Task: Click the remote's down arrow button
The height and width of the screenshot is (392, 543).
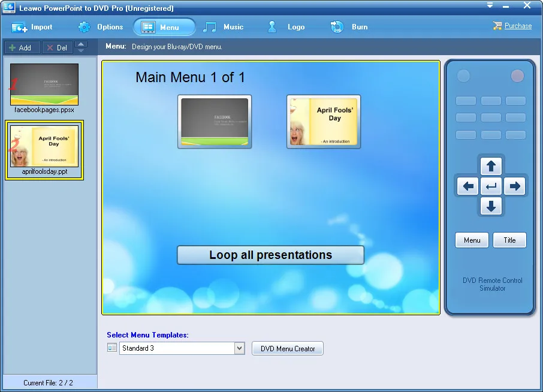Action: click(x=491, y=206)
